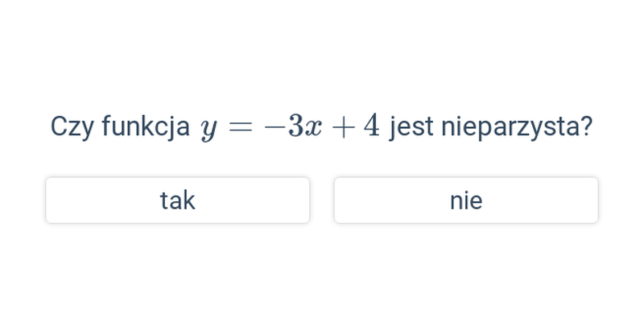Choose "nie" as the quiz response
The width and height of the screenshot is (644, 322).
coord(466,200)
